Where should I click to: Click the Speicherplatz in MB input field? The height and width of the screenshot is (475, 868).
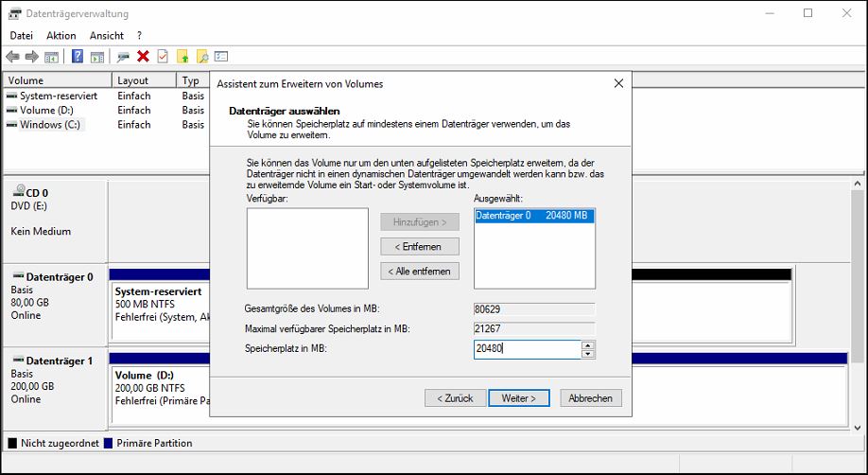[527, 349]
